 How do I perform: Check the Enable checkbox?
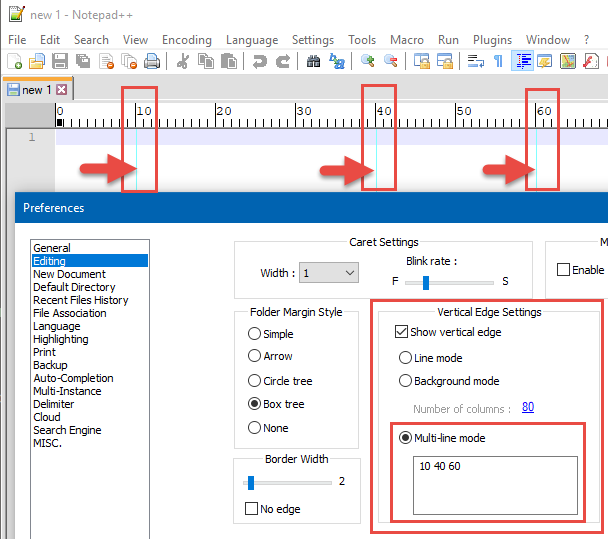563,270
